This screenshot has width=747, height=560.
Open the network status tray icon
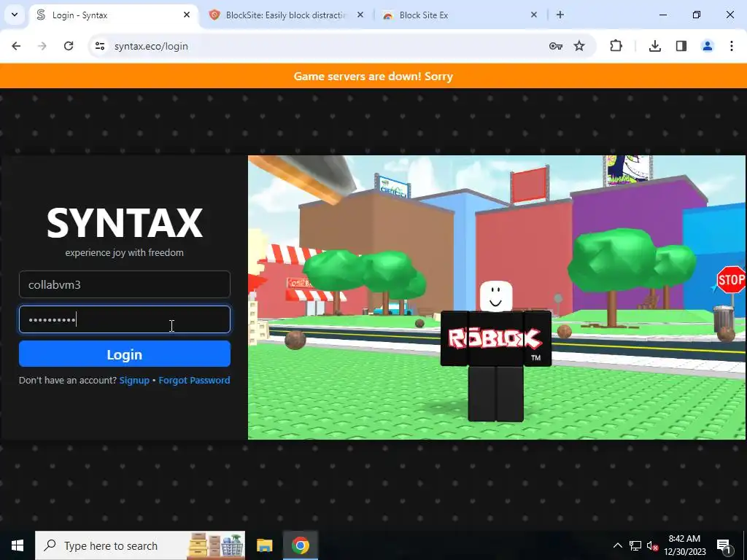(x=635, y=545)
